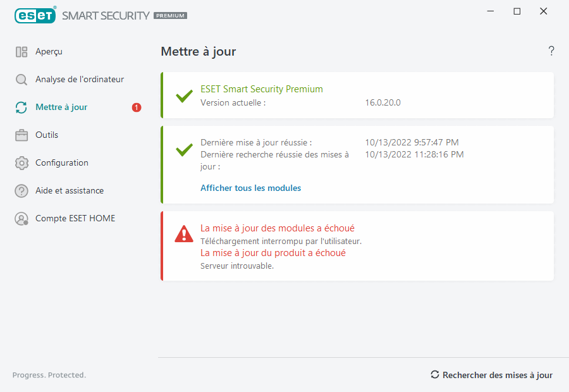Go to Analyse de l'ordinateur
Screen dimensions: 569x392
[80, 80]
